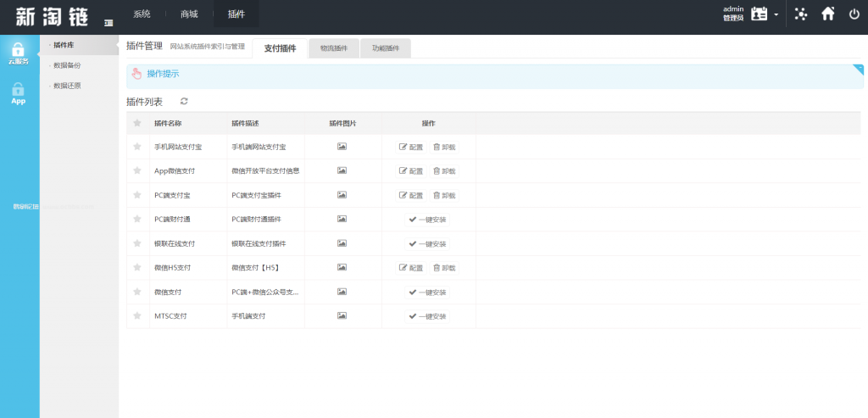Image resolution: width=868 pixels, height=418 pixels.
Task: One-click install 银联在线支付 plugin
Action: pos(427,243)
